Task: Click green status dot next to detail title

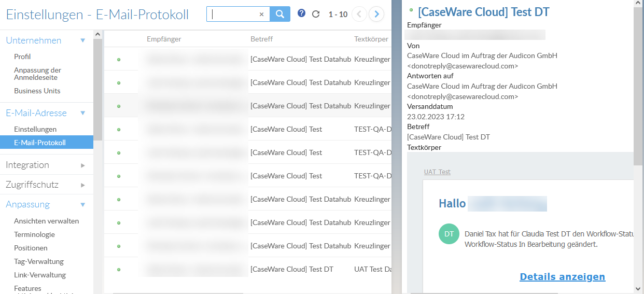Action: point(411,10)
